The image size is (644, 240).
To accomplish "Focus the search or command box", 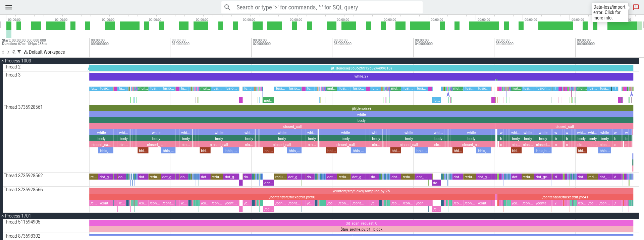I will pos(322,7).
